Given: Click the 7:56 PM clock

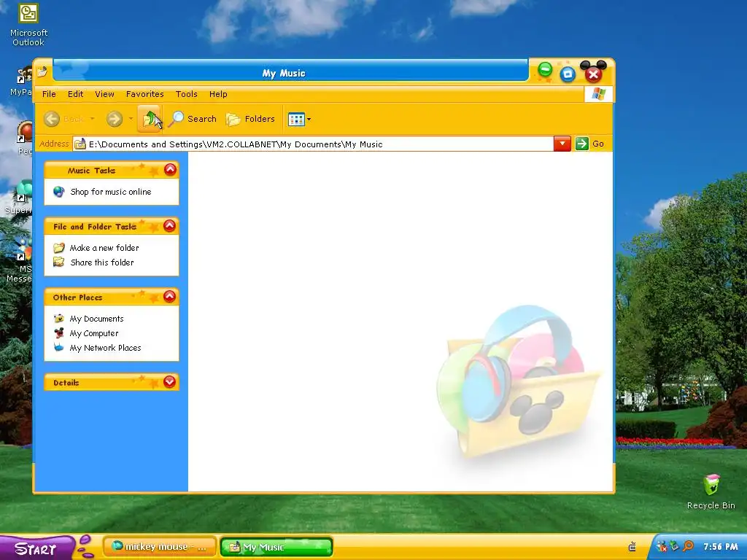Looking at the screenshot, I should (x=720, y=547).
